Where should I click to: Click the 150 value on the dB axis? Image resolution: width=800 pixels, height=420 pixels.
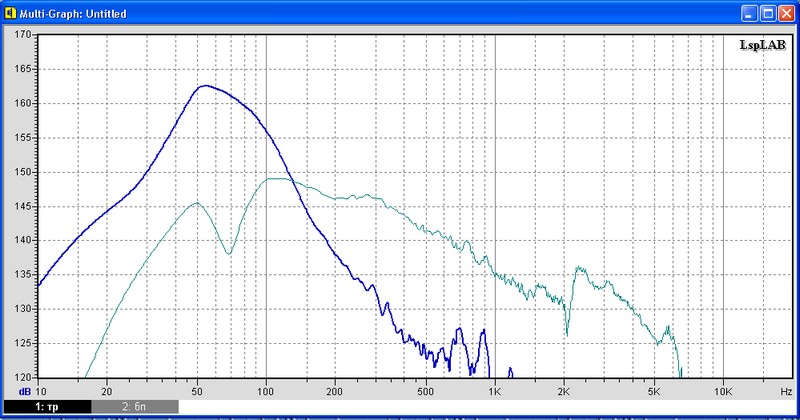[x=23, y=172]
